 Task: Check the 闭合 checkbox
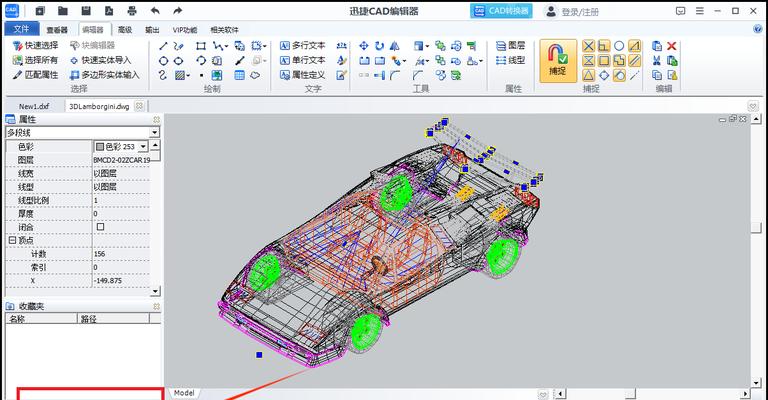pos(100,227)
